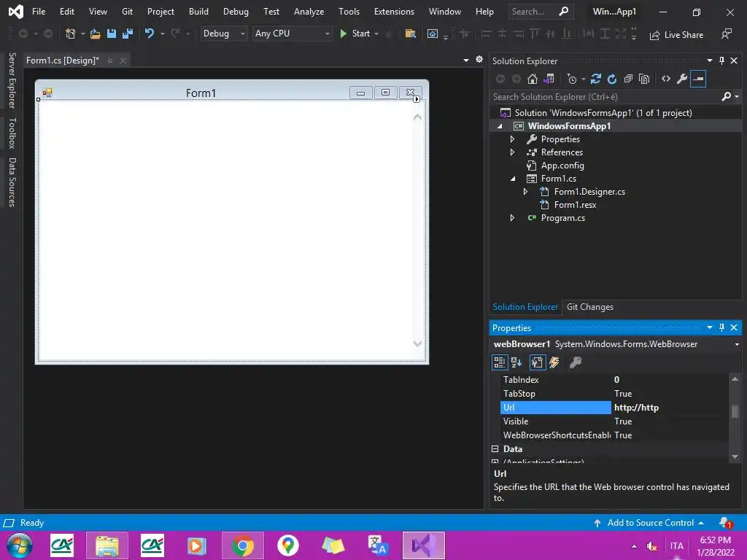
Task: Open the webBrowser1 object selector dropdown
Action: coord(737,344)
